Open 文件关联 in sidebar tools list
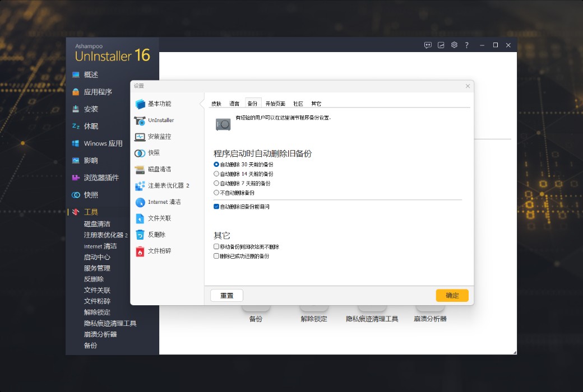This screenshot has width=583, height=392. pos(97,290)
